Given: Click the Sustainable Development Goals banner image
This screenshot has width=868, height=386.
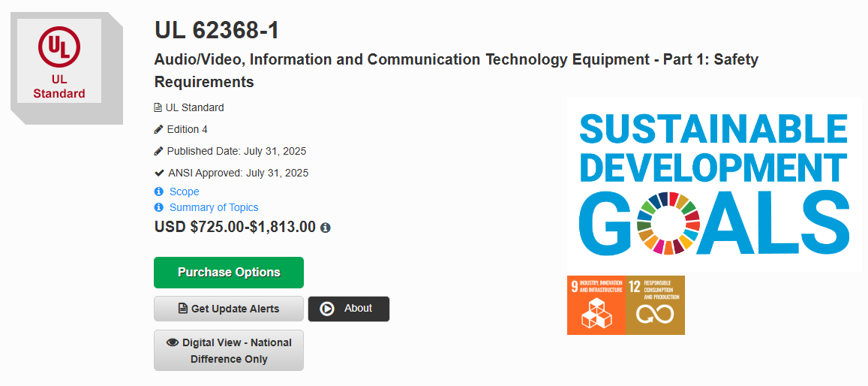Looking at the screenshot, I should [x=714, y=184].
